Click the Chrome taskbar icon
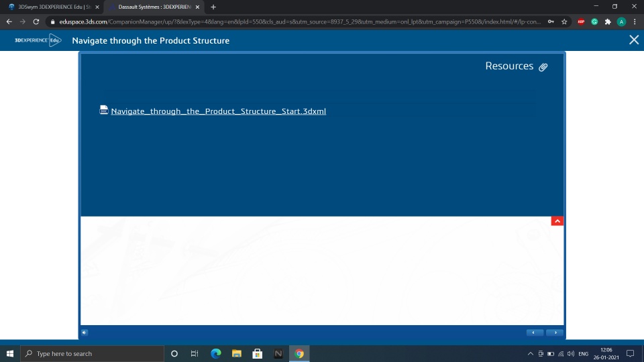 [299, 353]
